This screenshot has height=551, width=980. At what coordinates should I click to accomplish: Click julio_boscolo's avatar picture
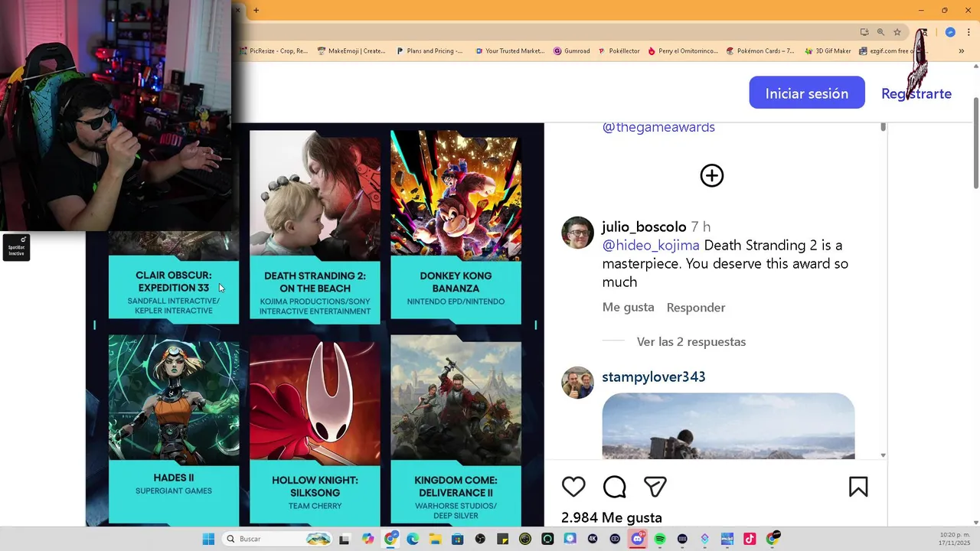pyautogui.click(x=577, y=233)
